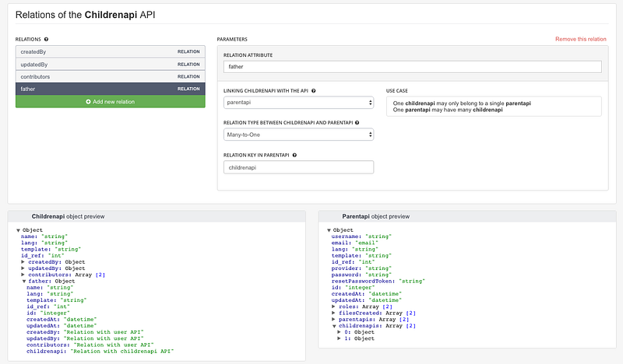Image resolution: width=623 pixels, height=364 pixels.
Task: Click the Add new relation button
Action: point(111,102)
